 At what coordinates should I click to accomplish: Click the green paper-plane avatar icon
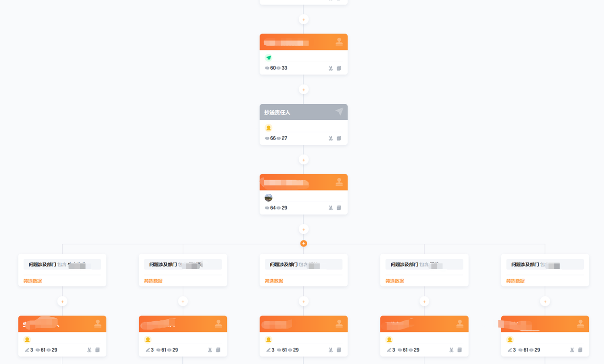pyautogui.click(x=268, y=58)
